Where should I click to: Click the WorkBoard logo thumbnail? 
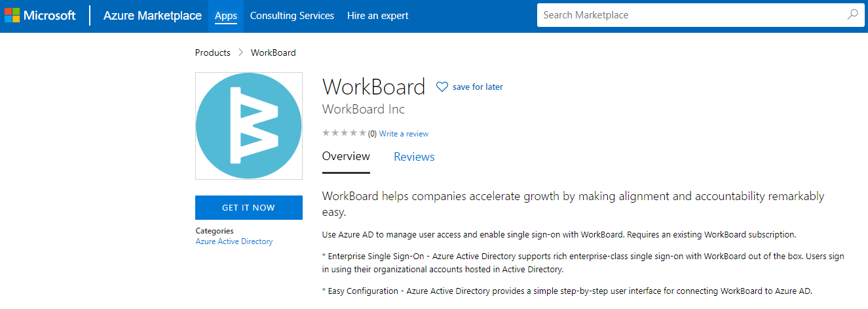point(249,126)
